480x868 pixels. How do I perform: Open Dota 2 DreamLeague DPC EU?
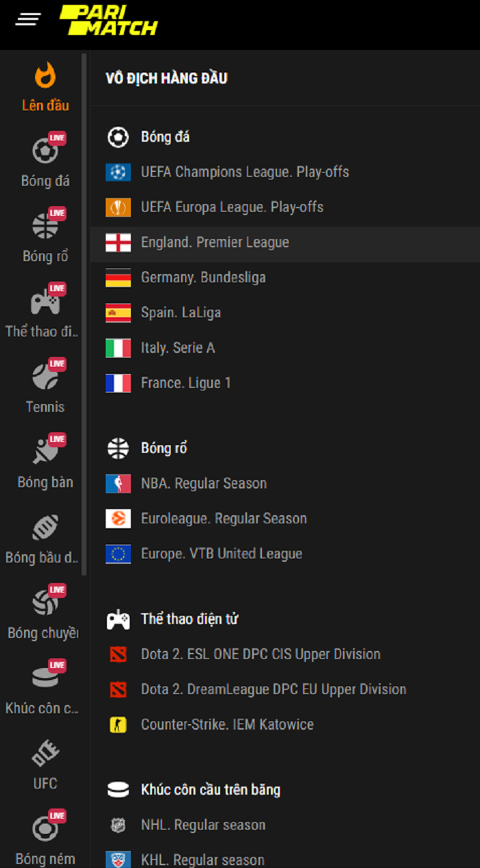pyautogui.click(x=273, y=690)
